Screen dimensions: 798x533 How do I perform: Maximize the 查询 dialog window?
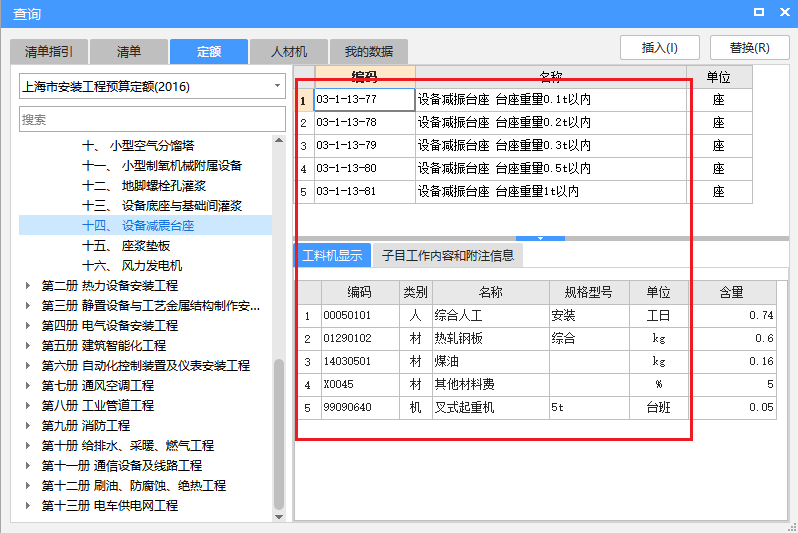(759, 12)
